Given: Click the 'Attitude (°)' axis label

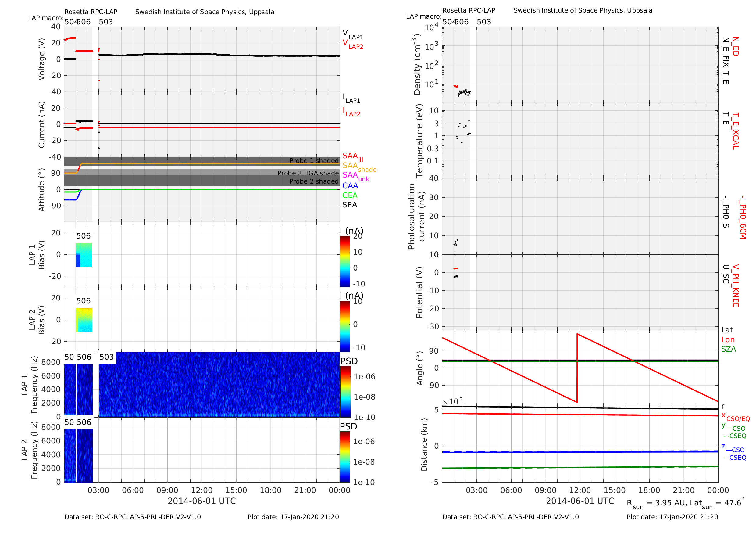Looking at the screenshot, I should pos(41,189).
